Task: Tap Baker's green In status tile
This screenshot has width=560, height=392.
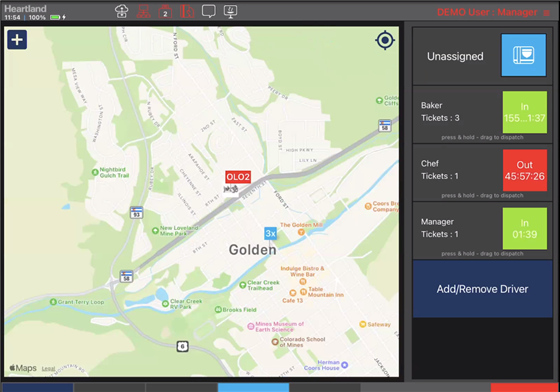Action: coord(525,112)
